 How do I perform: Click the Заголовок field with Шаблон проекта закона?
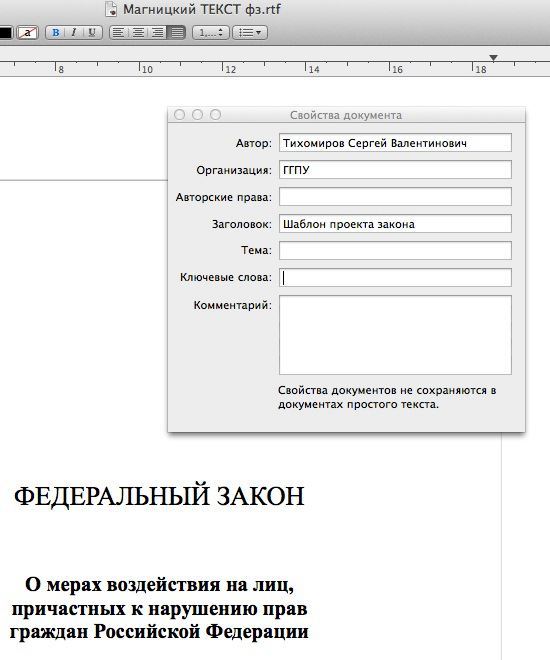click(x=395, y=224)
